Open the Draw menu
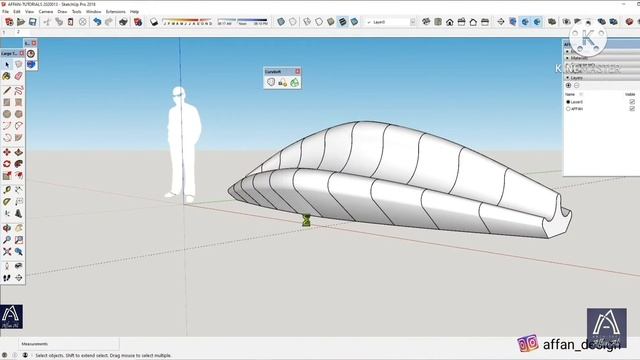 point(62,11)
